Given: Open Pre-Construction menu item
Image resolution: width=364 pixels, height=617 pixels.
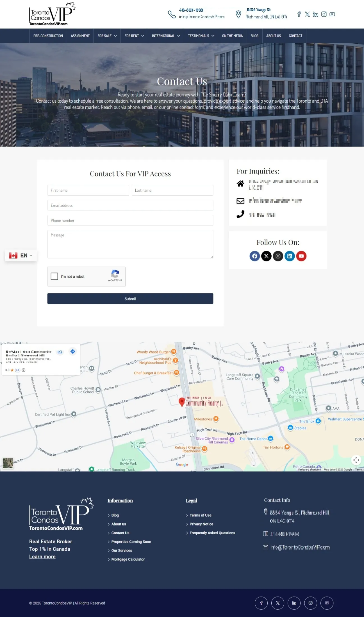Looking at the screenshot, I should tap(48, 36).
